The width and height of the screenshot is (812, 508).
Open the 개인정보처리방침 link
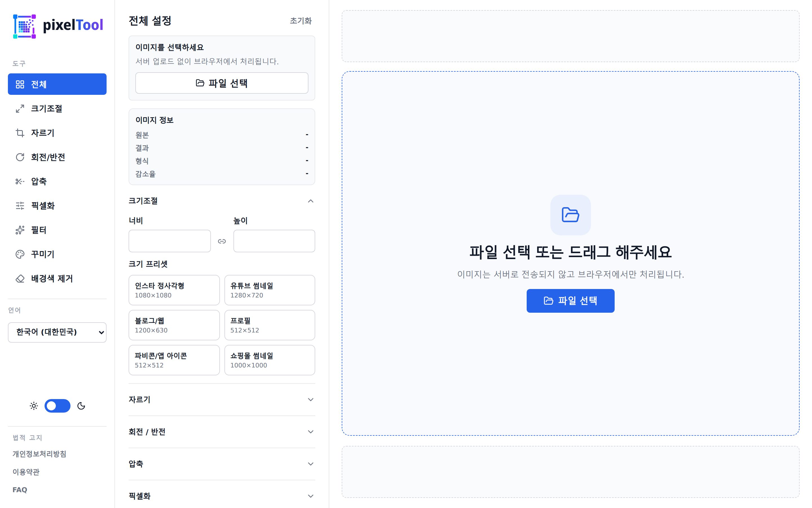coord(39,454)
